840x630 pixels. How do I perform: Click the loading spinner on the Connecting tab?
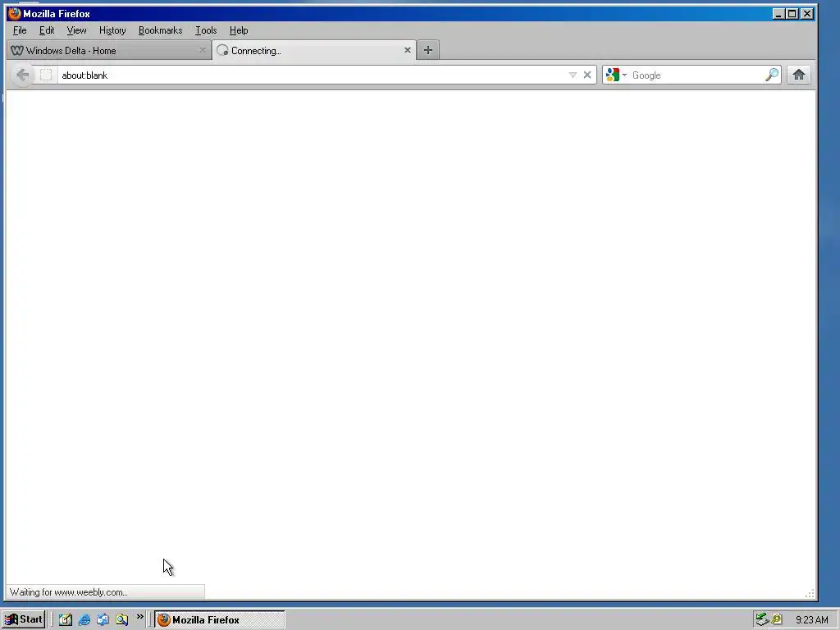222,50
